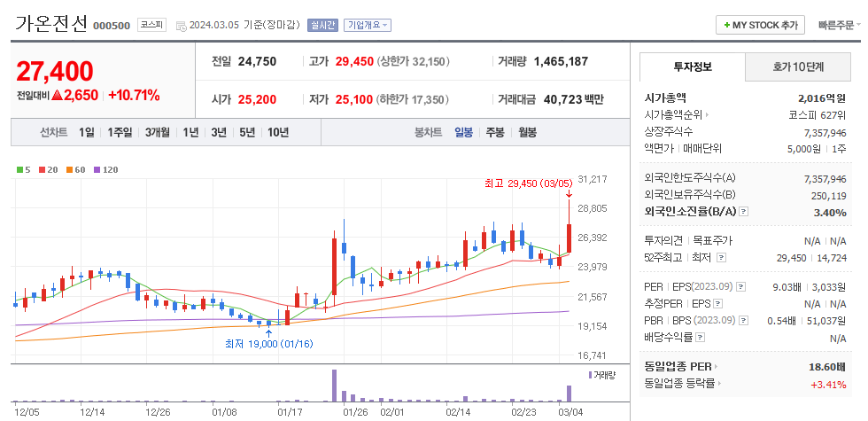Image resolution: width=868 pixels, height=421 pixels.
Task: Click the red 20-day moving average swatch
Action: point(42,170)
